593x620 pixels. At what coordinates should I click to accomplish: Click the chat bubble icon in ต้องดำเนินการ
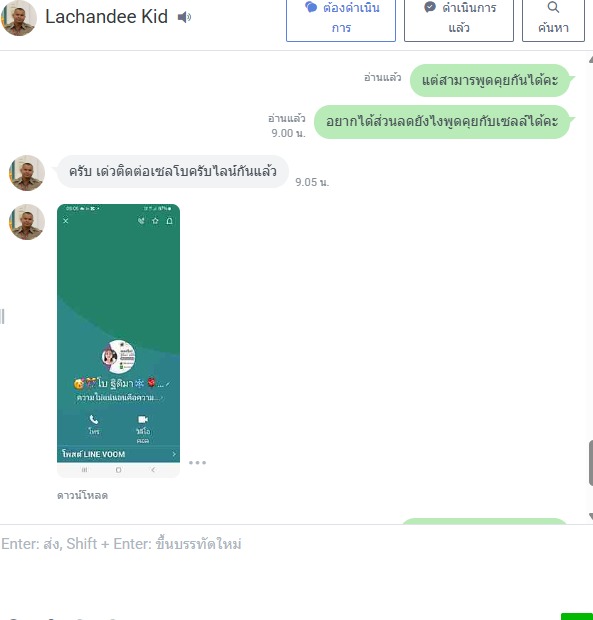pyautogui.click(x=311, y=7)
